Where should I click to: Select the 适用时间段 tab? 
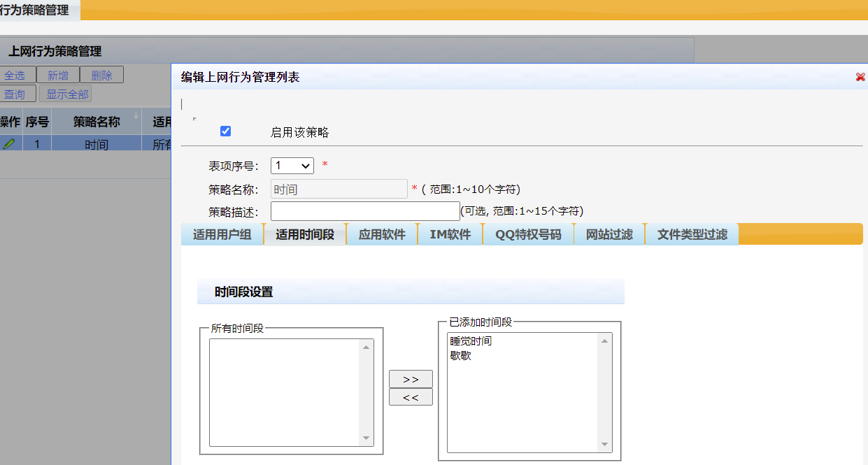[305, 235]
